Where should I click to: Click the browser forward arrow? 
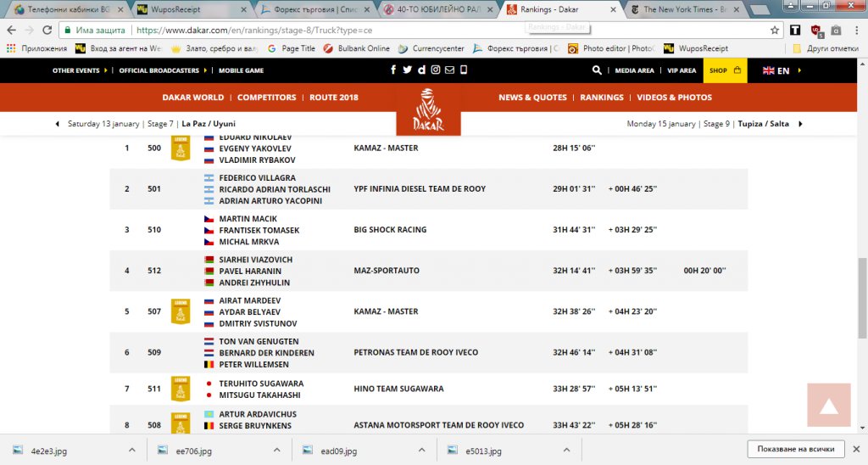(30, 30)
